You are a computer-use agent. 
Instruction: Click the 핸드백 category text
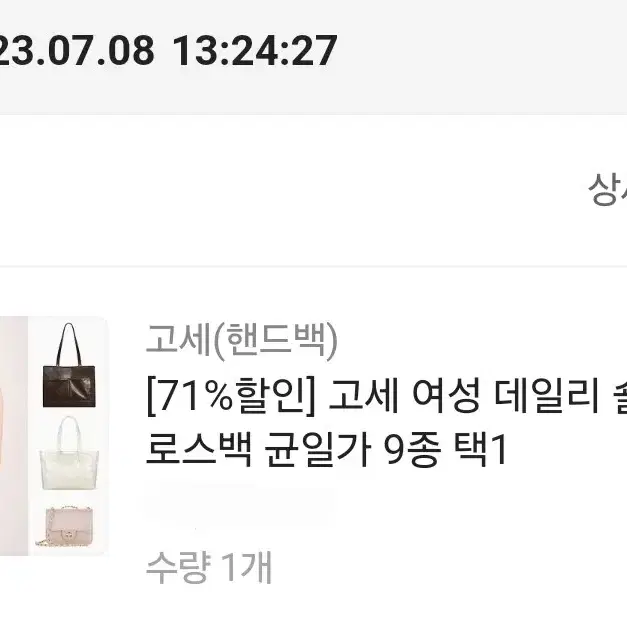point(275,340)
